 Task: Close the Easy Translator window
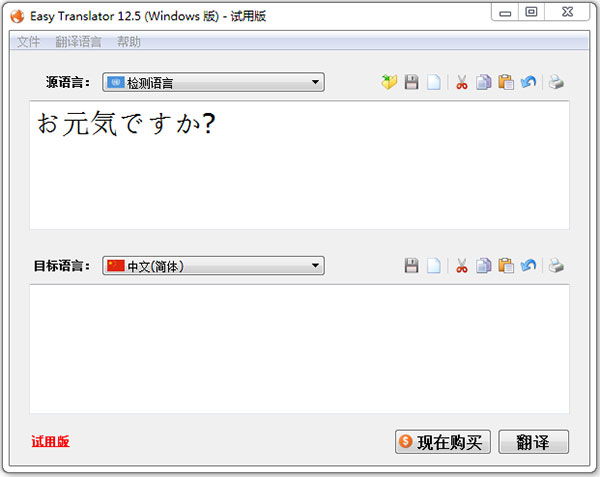click(x=567, y=12)
